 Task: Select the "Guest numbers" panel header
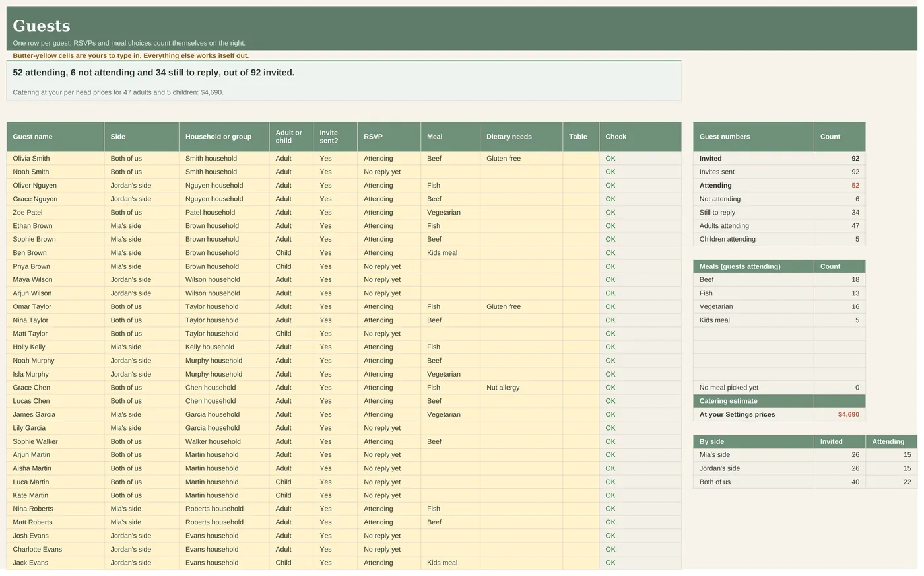pos(753,137)
